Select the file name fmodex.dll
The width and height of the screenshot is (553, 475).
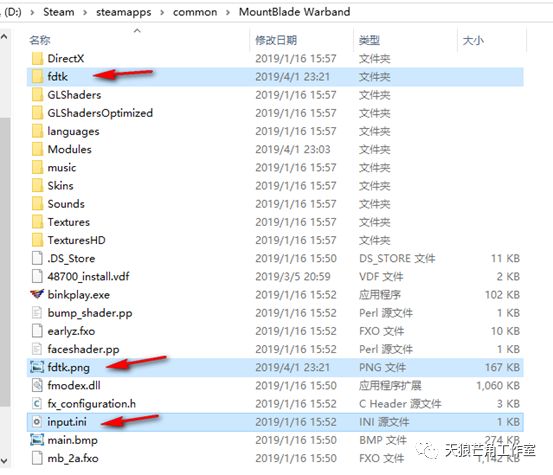tap(74, 385)
